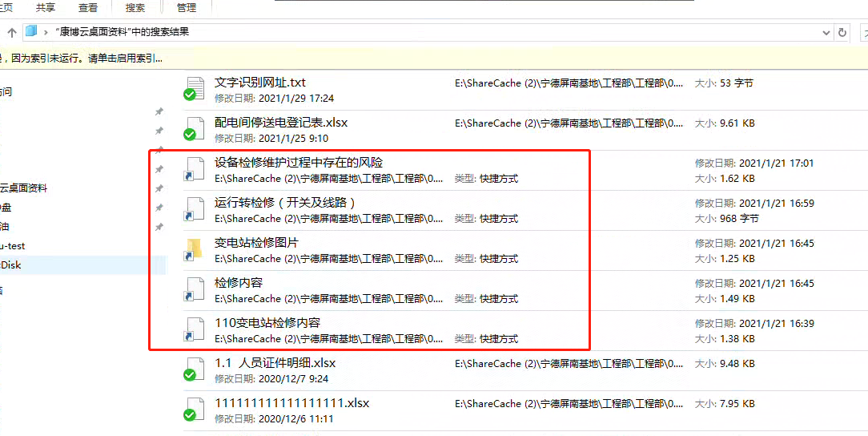Image resolution: width=868 pixels, height=436 pixels.
Task: Select the 1111111111111111.xlsx file name
Action: (291, 403)
